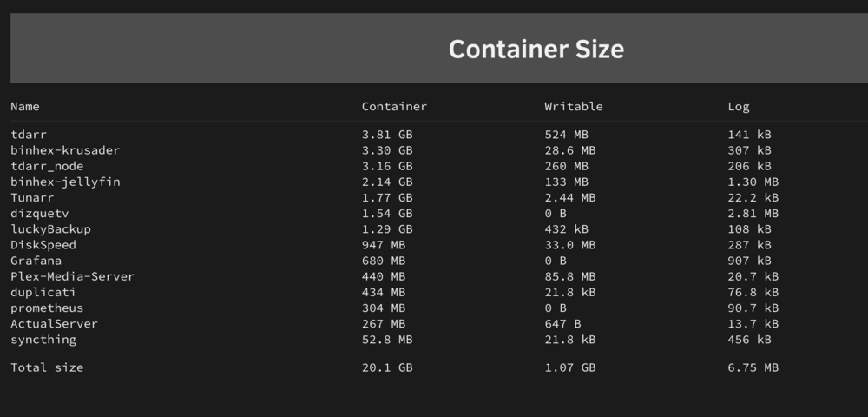
Task: Select the tdarr row name
Action: click(x=29, y=135)
